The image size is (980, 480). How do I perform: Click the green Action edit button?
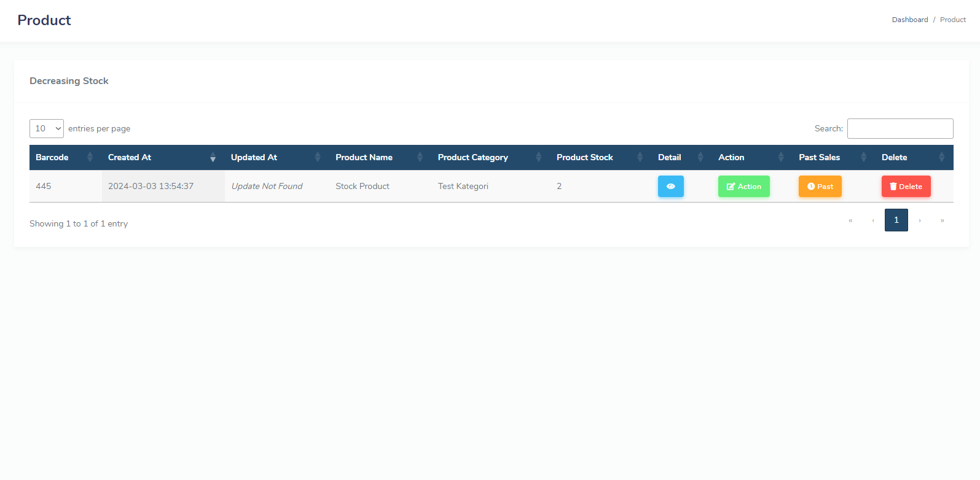point(743,187)
